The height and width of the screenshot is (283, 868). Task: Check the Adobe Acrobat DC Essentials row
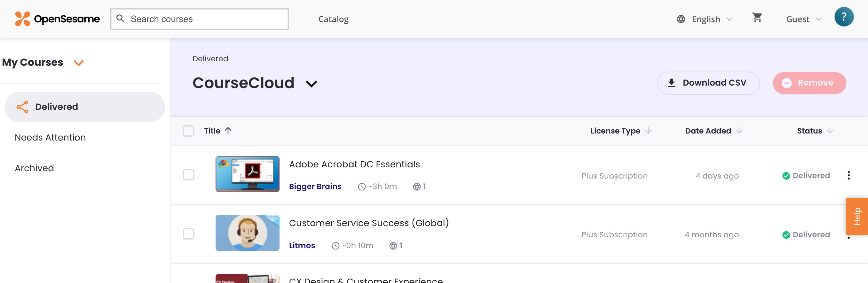click(188, 175)
